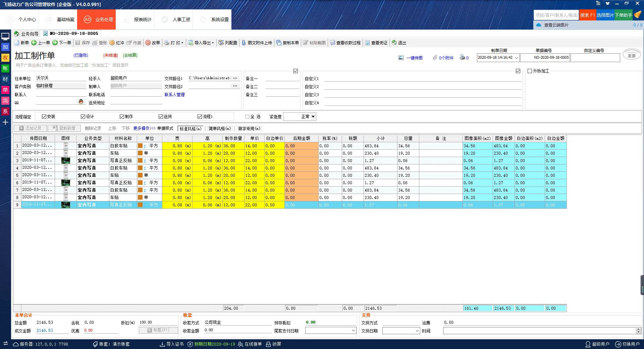Enable the 外协加工 checkbox
Image resolution: width=644 pixels, height=349 pixels.
point(530,71)
